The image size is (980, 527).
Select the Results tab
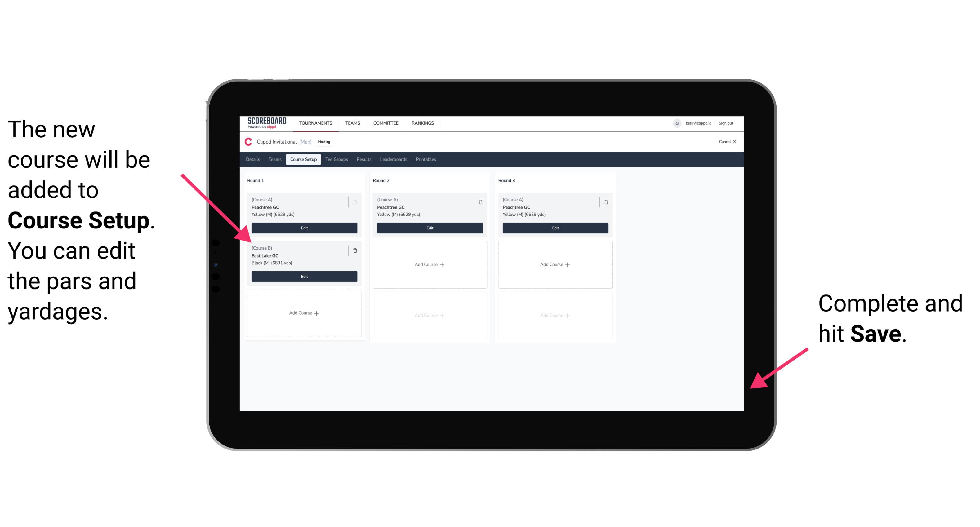(x=363, y=160)
